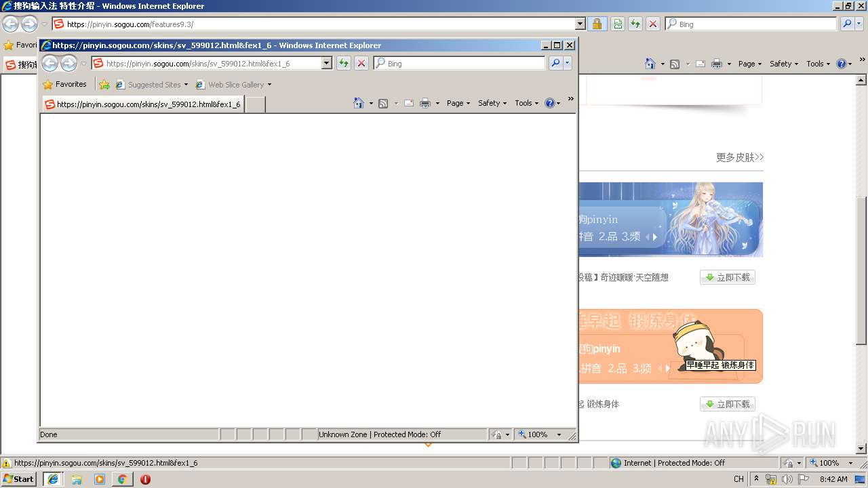Open the volume icon in system tray
This screenshot has height=488, width=868.
point(786,479)
